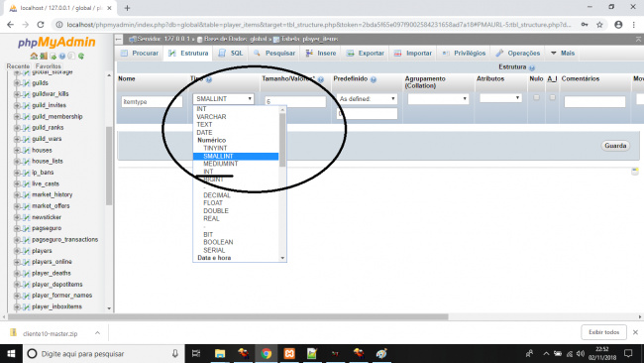644x363 pixels.
Task: Expand the players table tree node
Action: [17, 251]
